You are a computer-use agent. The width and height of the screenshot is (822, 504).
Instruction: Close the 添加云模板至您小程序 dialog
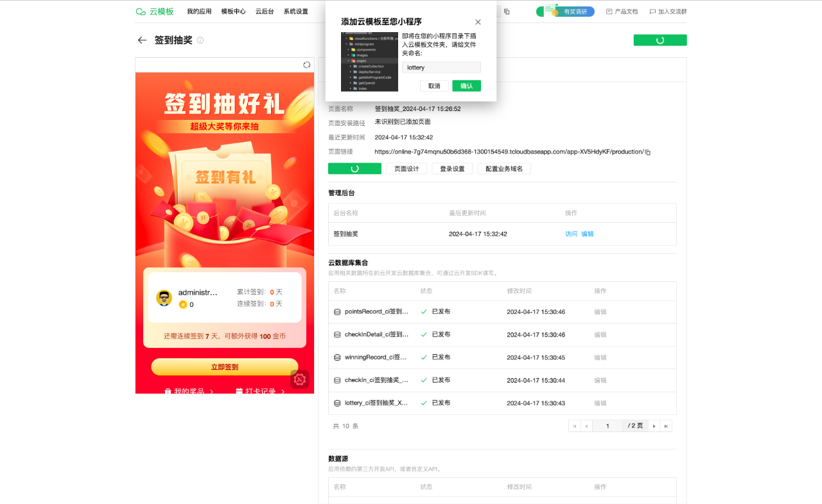point(478,22)
